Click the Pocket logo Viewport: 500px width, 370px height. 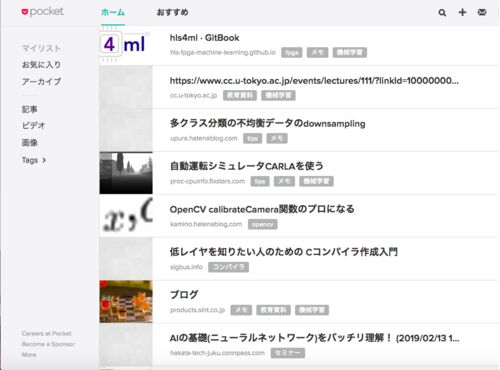42,12
